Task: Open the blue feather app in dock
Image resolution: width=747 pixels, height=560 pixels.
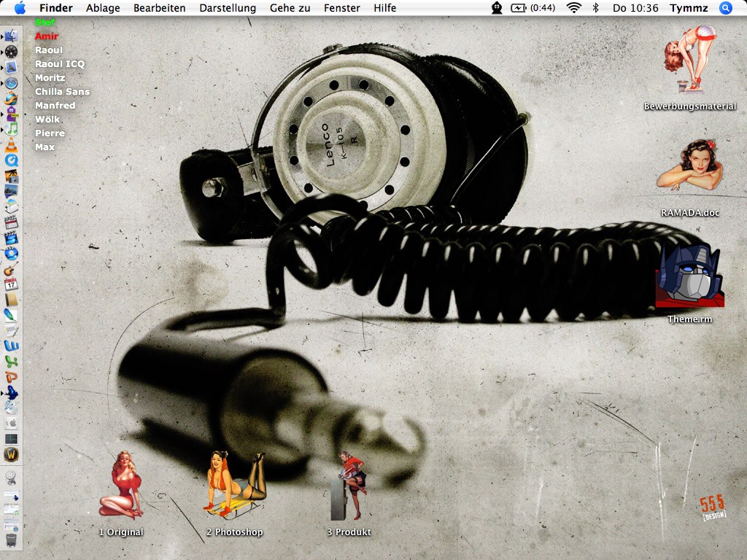Action: (x=11, y=315)
